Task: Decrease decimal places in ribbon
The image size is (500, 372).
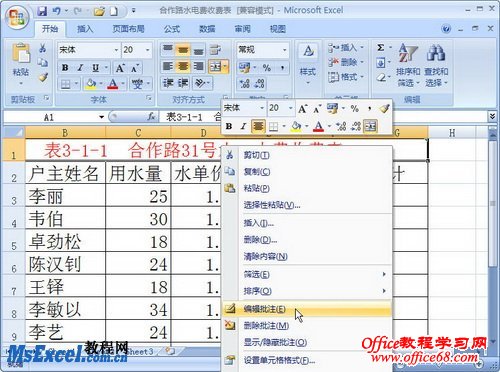Action: [x=260, y=83]
